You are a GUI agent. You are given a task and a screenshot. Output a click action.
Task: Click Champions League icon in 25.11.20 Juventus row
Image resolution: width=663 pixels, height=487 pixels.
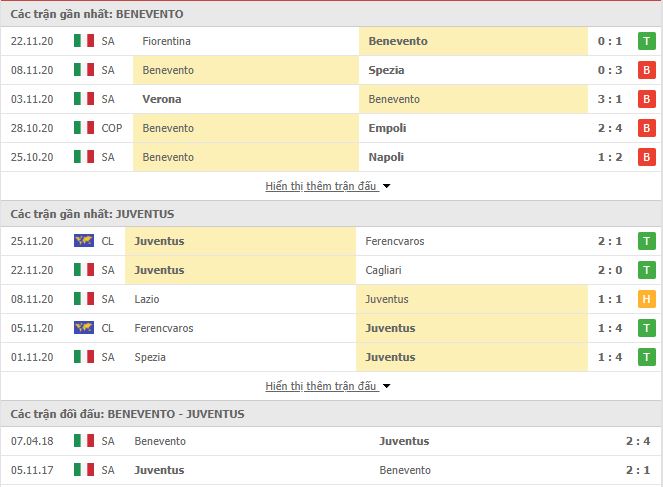click(x=84, y=241)
